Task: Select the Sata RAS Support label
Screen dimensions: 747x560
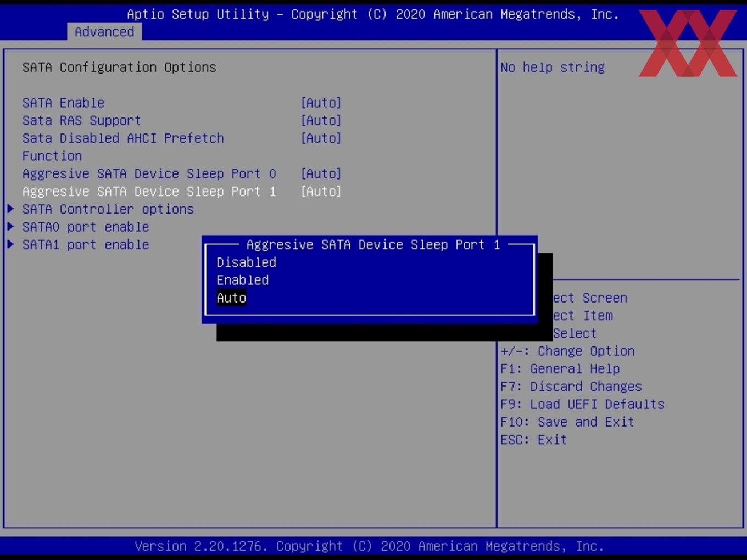Action: click(x=82, y=120)
